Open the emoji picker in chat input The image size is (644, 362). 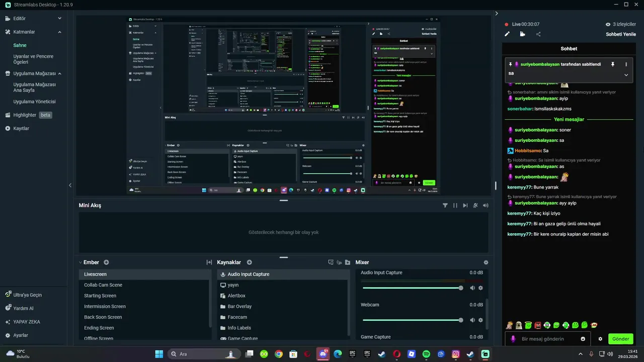pos(583,339)
